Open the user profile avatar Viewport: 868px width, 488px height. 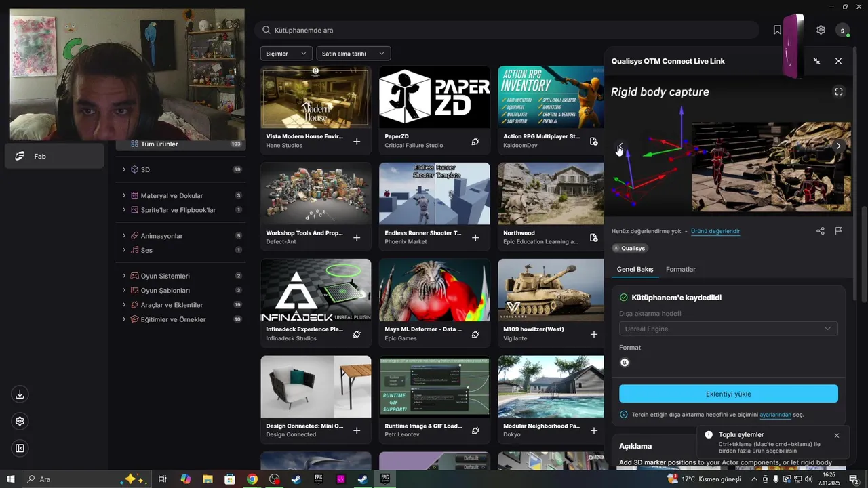[843, 30]
